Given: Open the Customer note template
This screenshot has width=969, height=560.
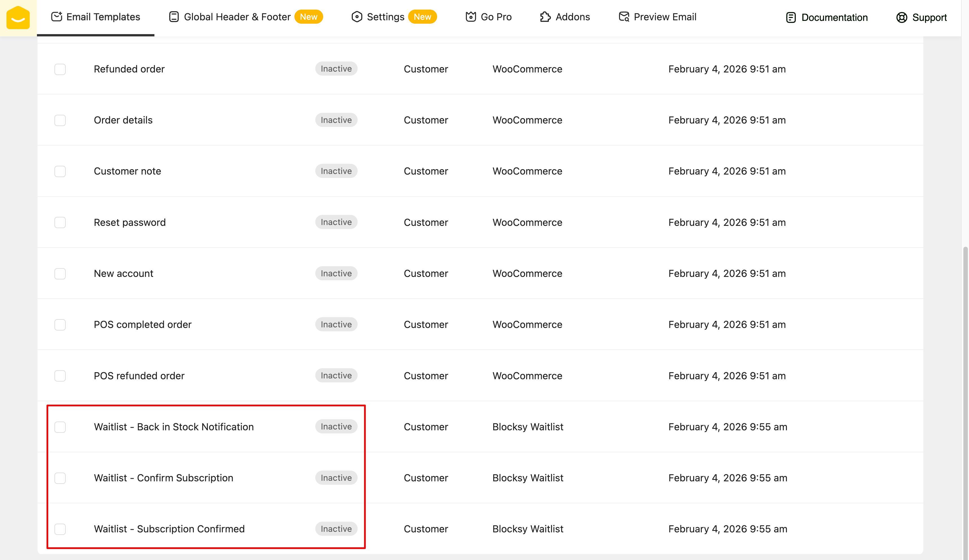Looking at the screenshot, I should pos(127,171).
